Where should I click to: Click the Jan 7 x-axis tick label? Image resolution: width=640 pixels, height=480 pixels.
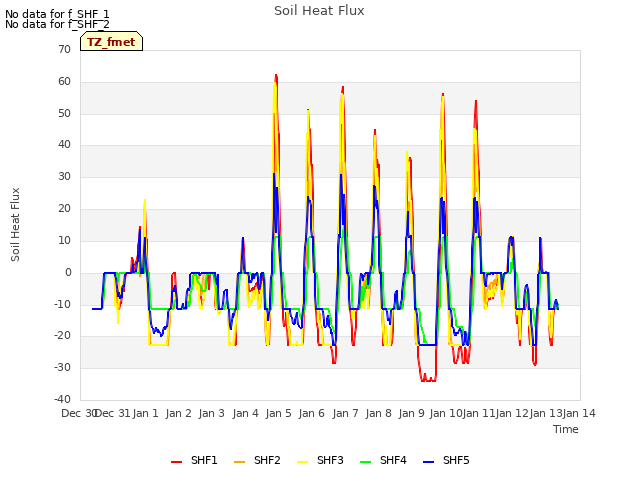tap(345, 413)
